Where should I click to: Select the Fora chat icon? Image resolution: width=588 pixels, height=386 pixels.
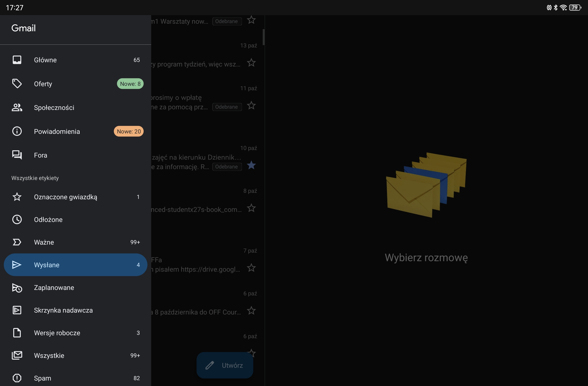click(x=17, y=155)
